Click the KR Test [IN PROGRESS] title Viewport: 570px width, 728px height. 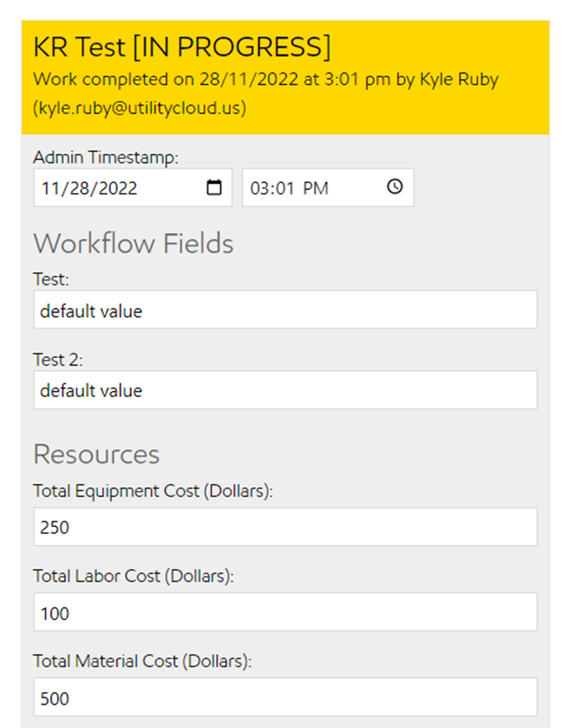(x=182, y=48)
